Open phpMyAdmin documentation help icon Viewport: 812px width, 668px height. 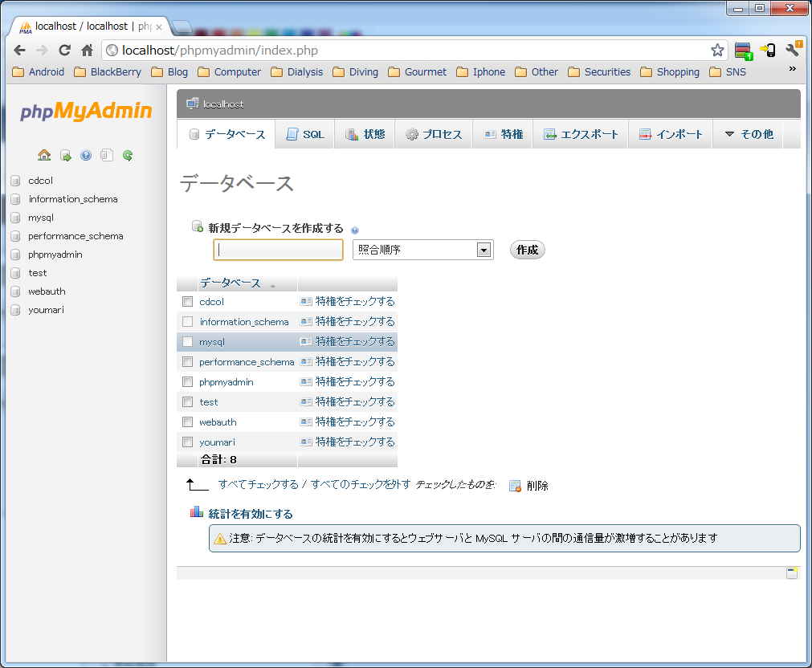pyautogui.click(x=86, y=155)
